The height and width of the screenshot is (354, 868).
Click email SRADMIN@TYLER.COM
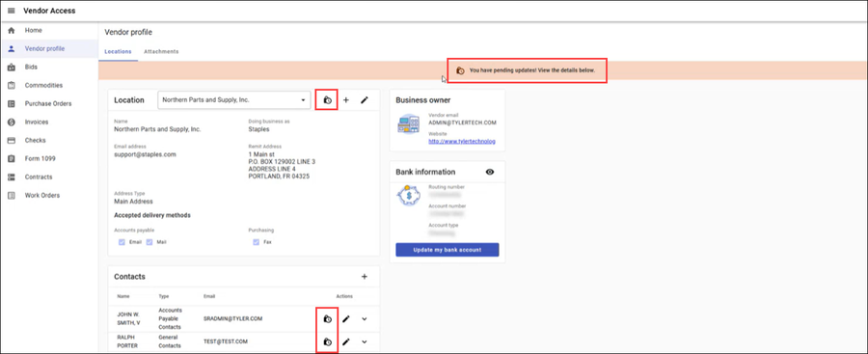coord(232,318)
